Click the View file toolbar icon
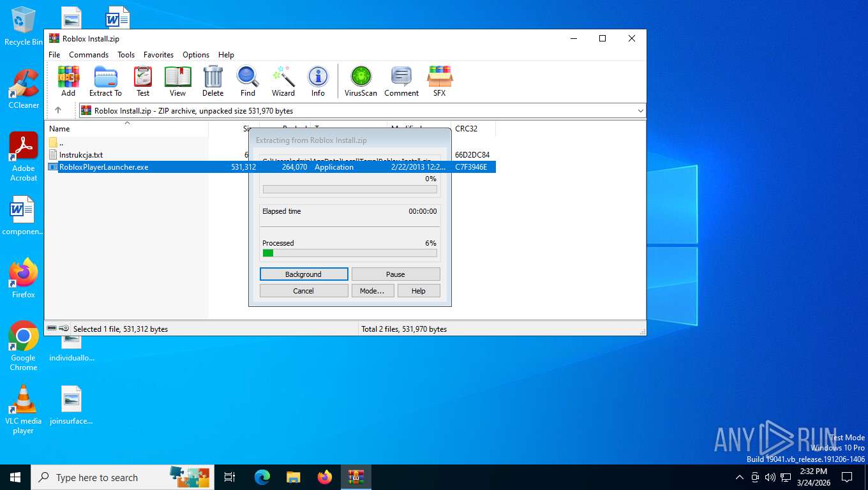 [x=177, y=81]
